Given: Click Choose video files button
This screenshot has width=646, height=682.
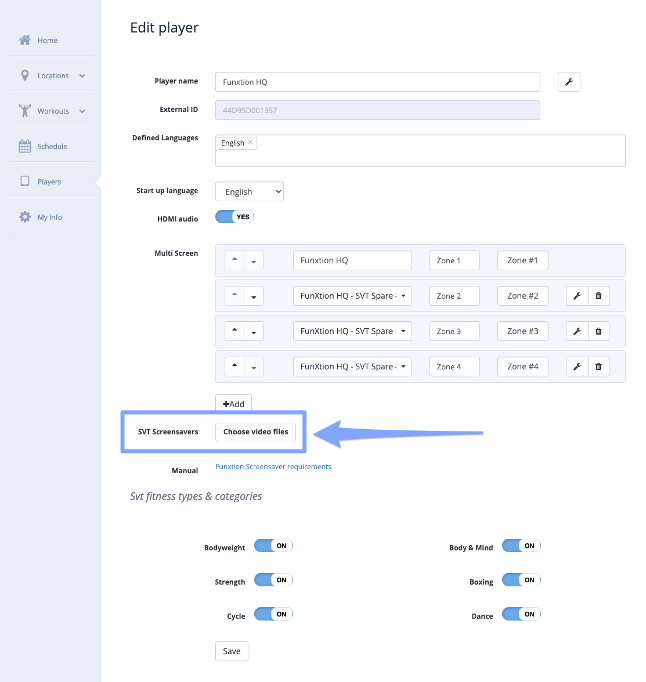Looking at the screenshot, I should 256,432.
